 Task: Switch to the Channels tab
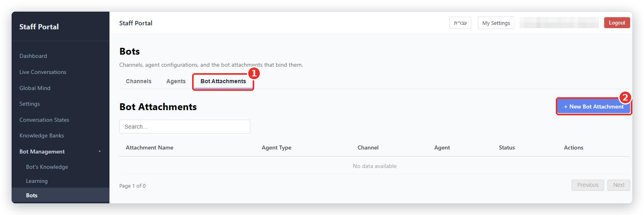(139, 81)
